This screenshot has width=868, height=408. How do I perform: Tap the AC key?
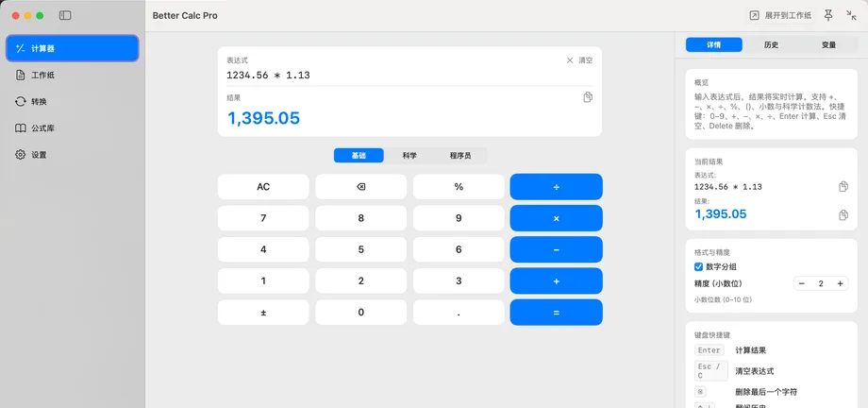[x=263, y=187]
